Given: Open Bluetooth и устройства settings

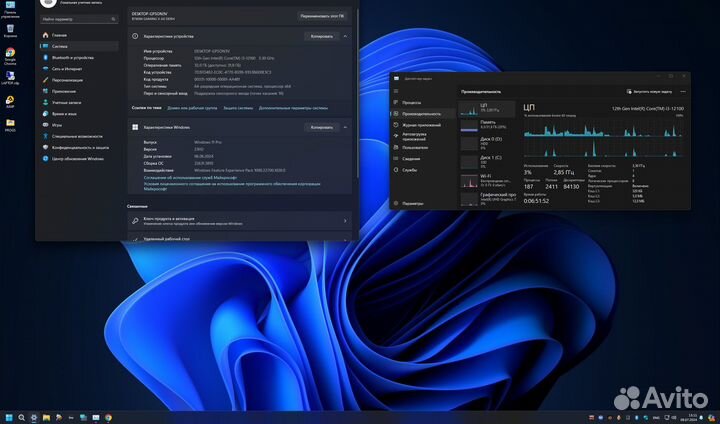Looking at the screenshot, I should [x=78, y=57].
